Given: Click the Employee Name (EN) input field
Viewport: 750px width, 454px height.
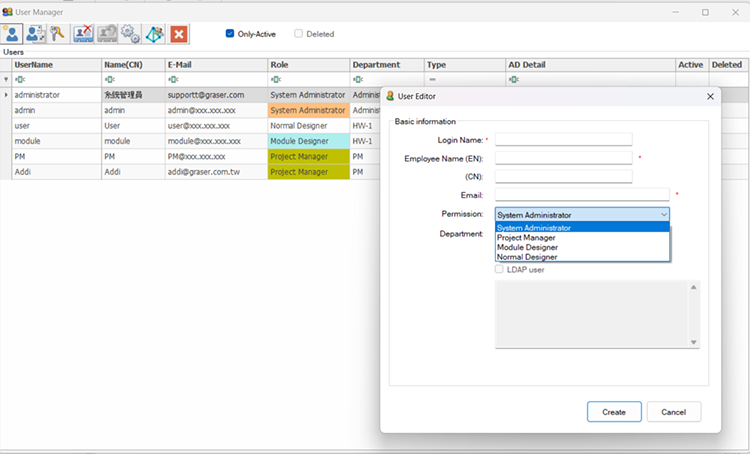Looking at the screenshot, I should coord(563,158).
